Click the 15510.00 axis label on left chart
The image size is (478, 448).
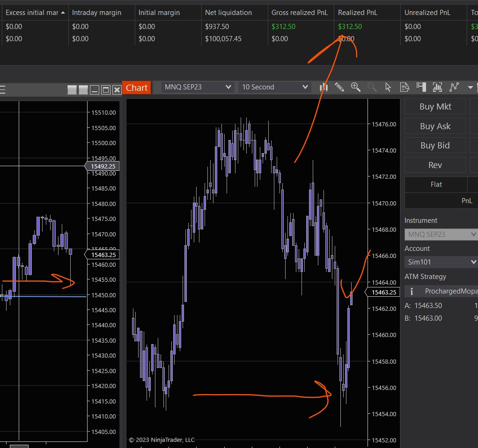103,113
